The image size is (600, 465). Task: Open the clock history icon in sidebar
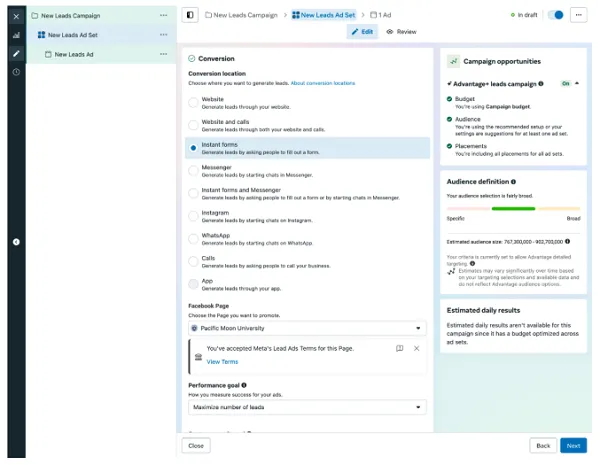[16, 72]
